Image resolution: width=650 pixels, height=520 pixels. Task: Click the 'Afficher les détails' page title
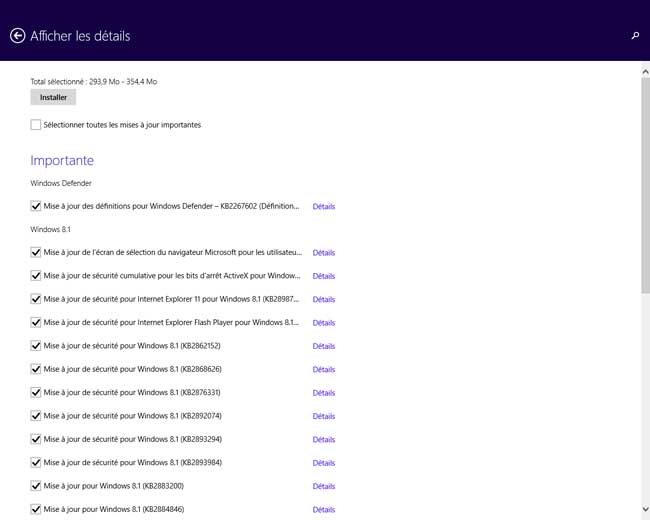[x=80, y=36]
